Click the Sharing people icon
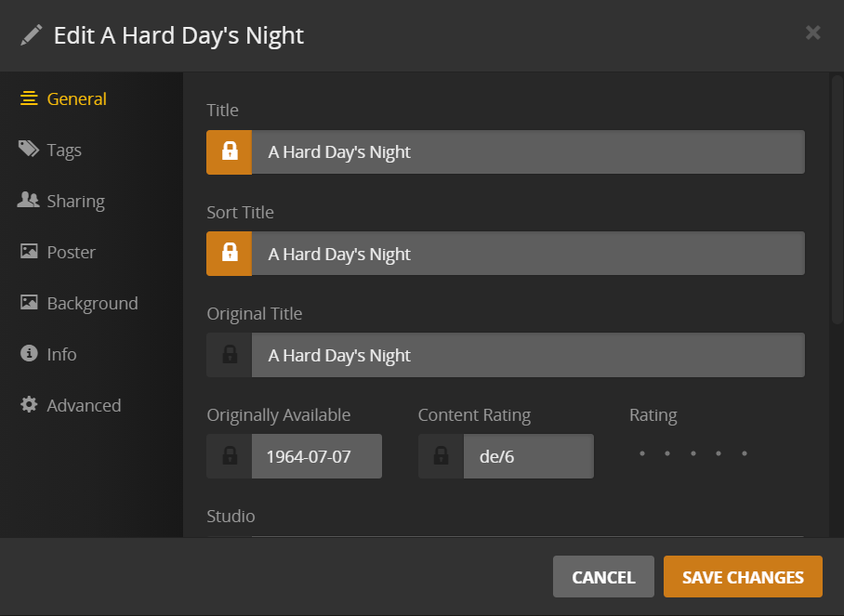 (29, 201)
